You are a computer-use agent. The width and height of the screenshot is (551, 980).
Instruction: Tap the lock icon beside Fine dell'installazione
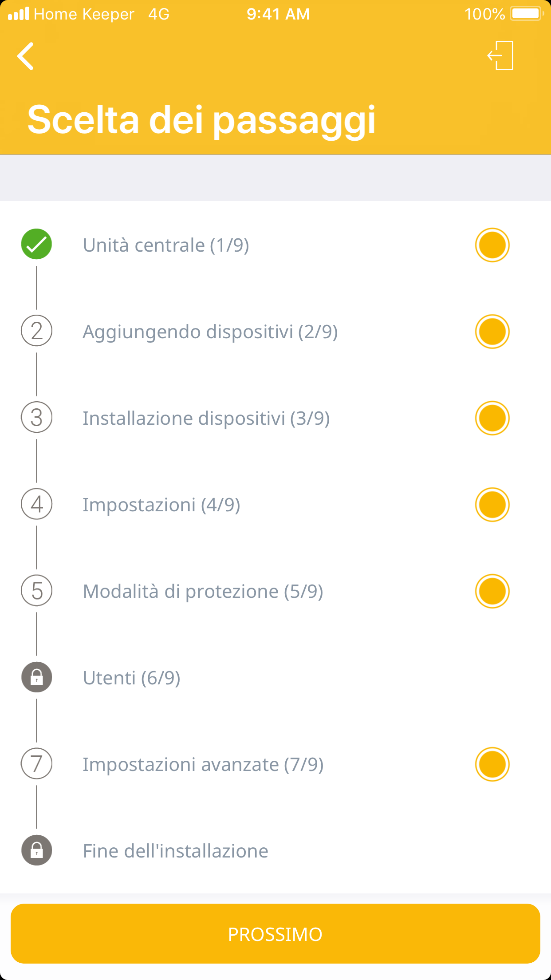click(x=36, y=850)
